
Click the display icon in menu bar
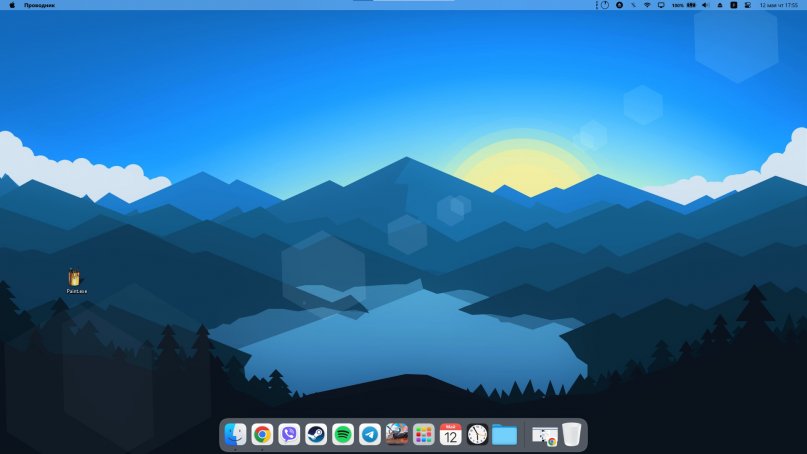[x=661, y=5]
